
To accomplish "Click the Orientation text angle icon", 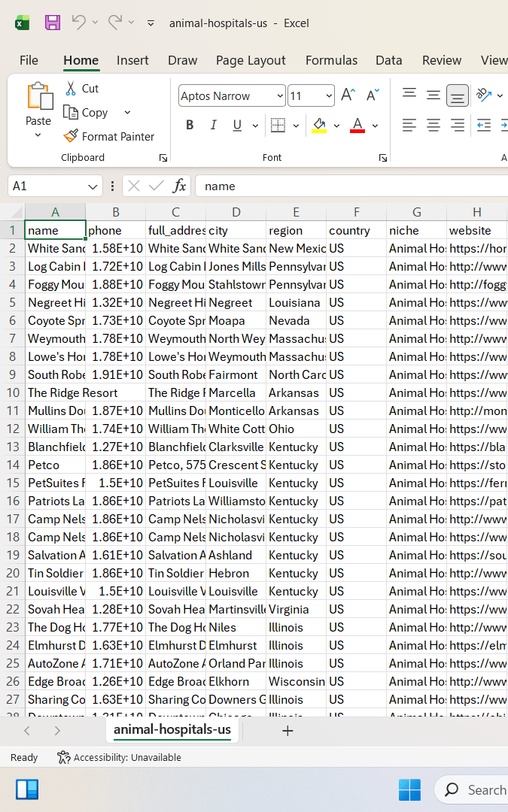I will click(484, 95).
